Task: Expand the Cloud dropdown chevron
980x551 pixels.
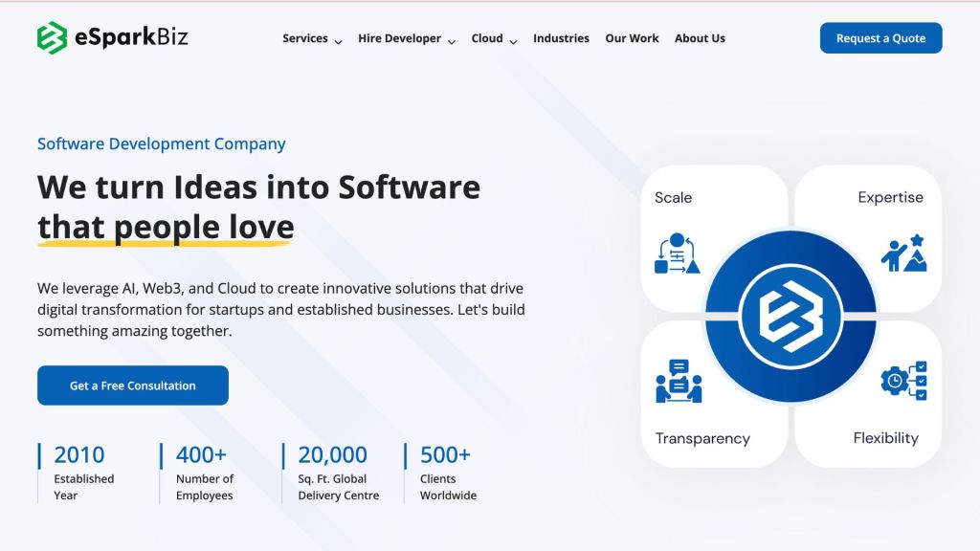Action: (513, 42)
